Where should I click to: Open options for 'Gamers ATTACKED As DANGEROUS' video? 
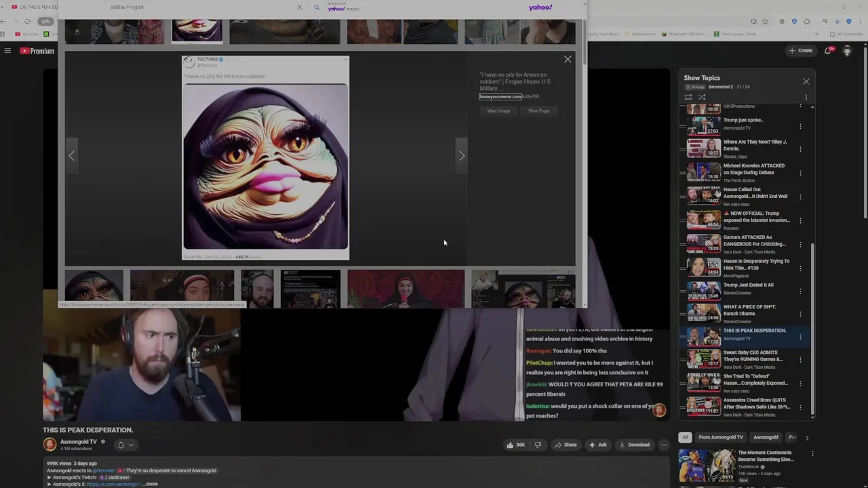[800, 244]
